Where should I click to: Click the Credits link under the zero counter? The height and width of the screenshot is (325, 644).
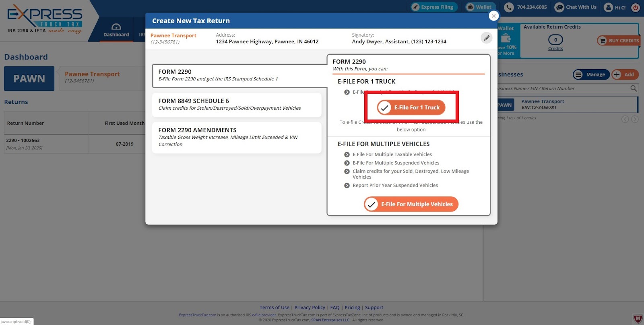[x=555, y=49]
